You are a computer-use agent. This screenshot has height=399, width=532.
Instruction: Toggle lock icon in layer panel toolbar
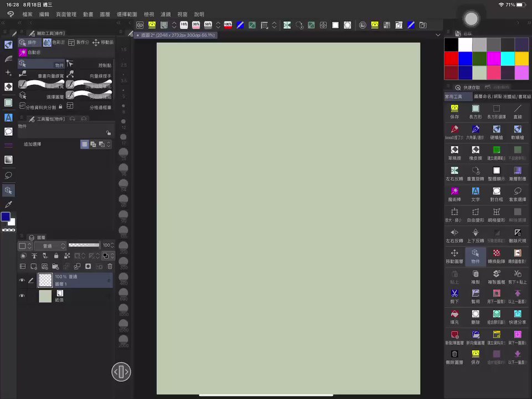pos(56,255)
